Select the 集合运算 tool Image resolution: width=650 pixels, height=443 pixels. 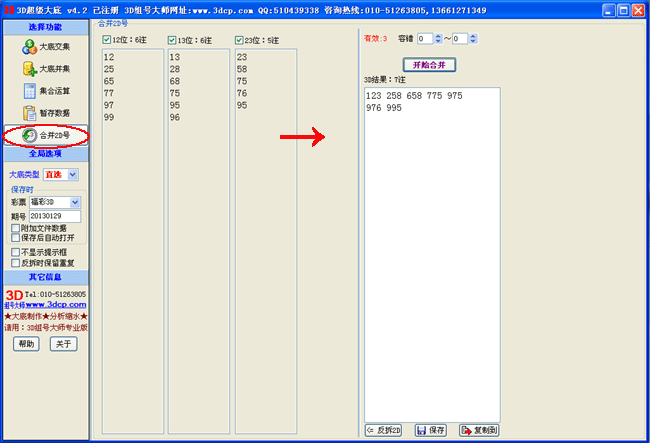pos(45,91)
